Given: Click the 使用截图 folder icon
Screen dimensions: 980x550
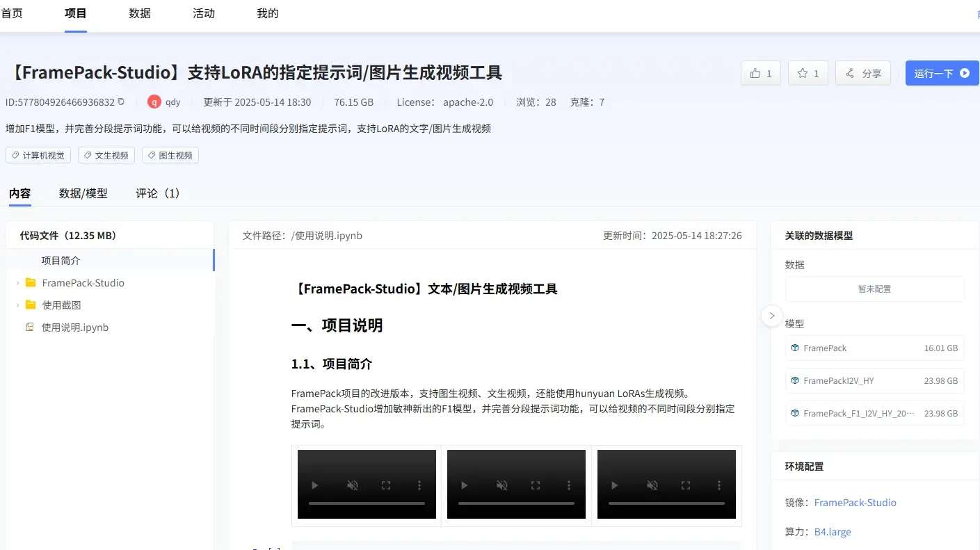Looking at the screenshot, I should [x=31, y=305].
